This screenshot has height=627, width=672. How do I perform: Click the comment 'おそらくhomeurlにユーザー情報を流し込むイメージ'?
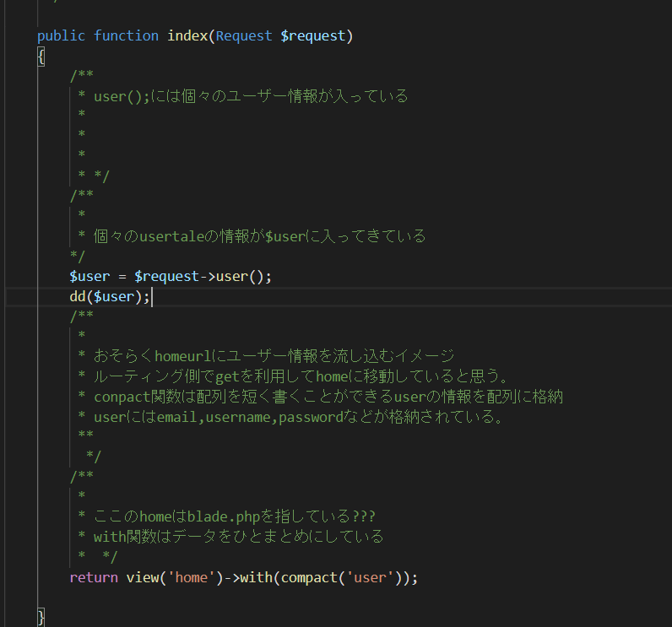[274, 356]
